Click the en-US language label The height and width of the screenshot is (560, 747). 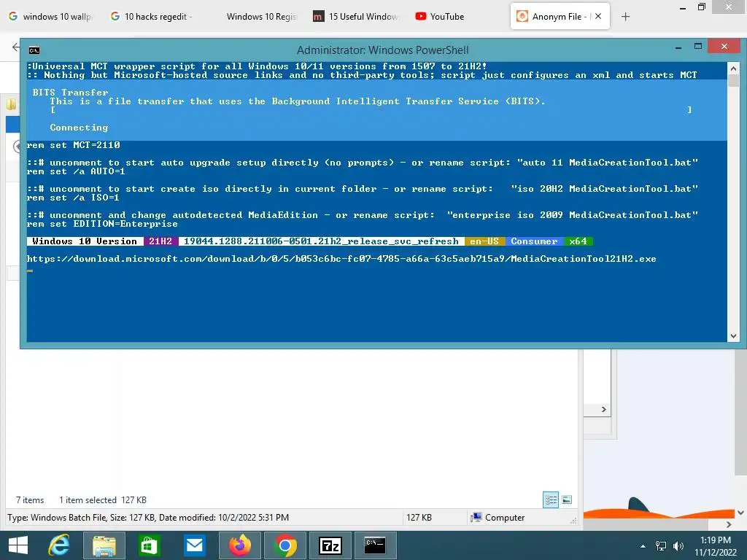click(x=484, y=241)
